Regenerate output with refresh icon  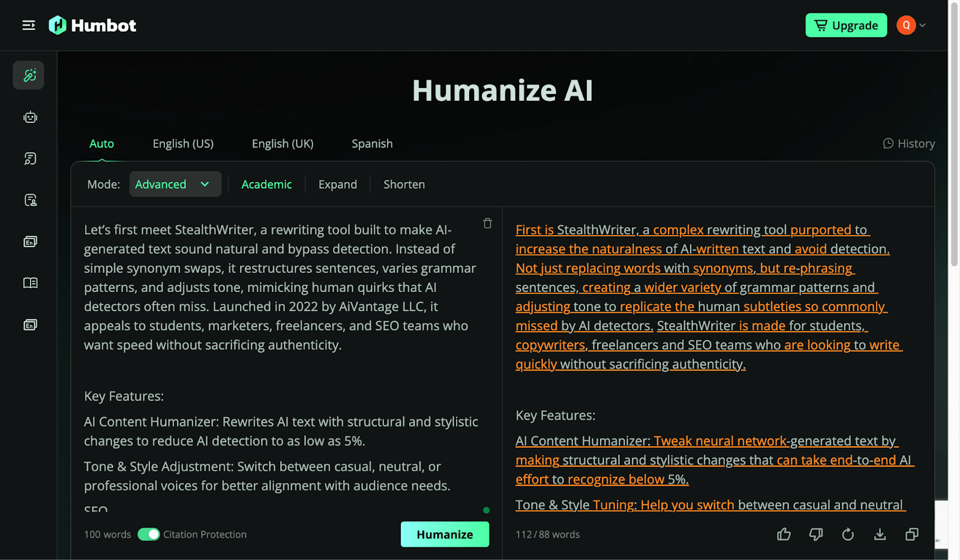pyautogui.click(x=848, y=534)
